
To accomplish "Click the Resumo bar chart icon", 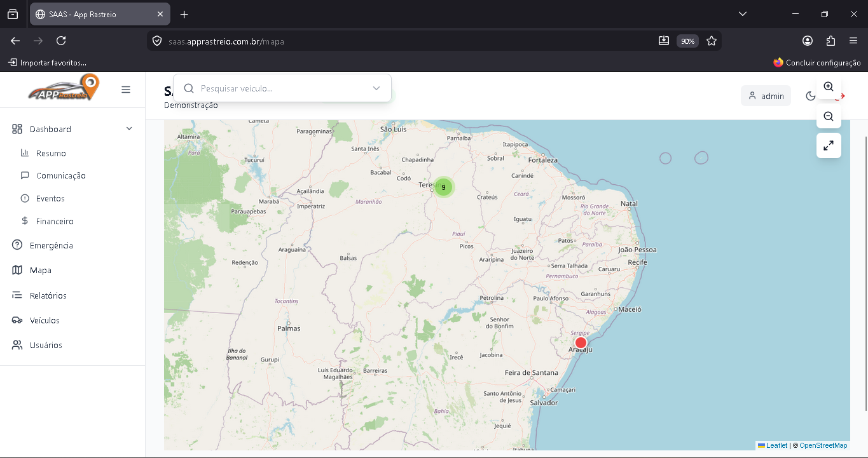I will point(25,153).
